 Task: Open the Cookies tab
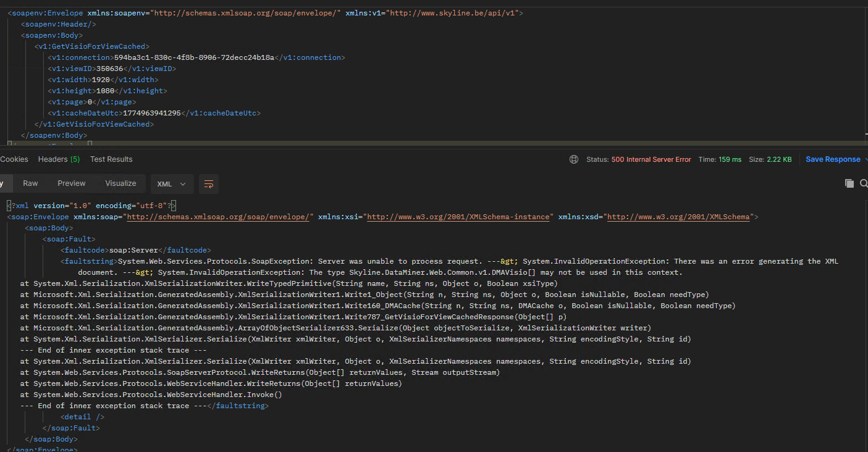coord(14,159)
